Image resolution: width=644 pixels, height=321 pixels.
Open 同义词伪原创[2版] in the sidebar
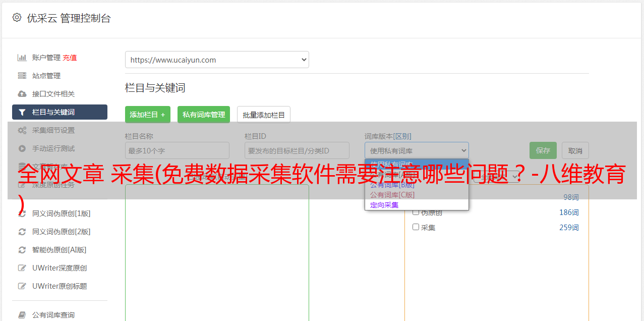click(x=62, y=232)
